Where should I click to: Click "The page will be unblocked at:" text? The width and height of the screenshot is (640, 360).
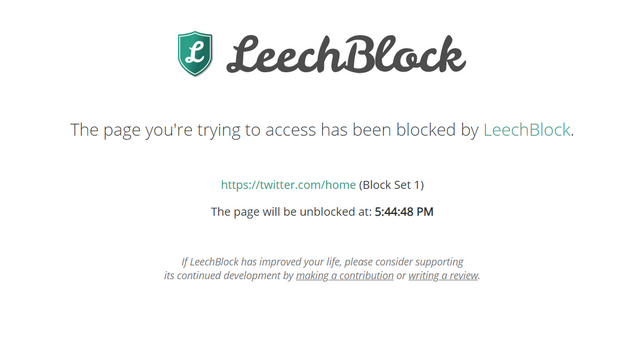pyautogui.click(x=291, y=212)
